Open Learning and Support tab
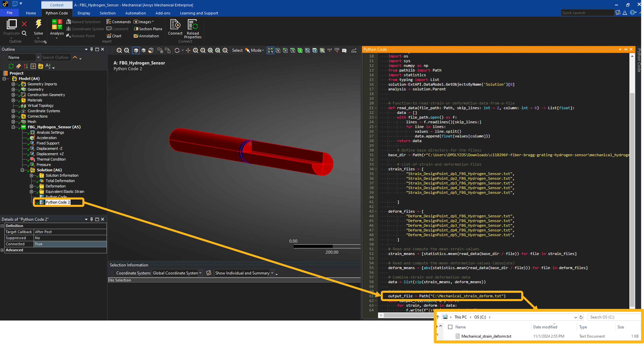Viewport: 644px width, 346px height. [199, 13]
